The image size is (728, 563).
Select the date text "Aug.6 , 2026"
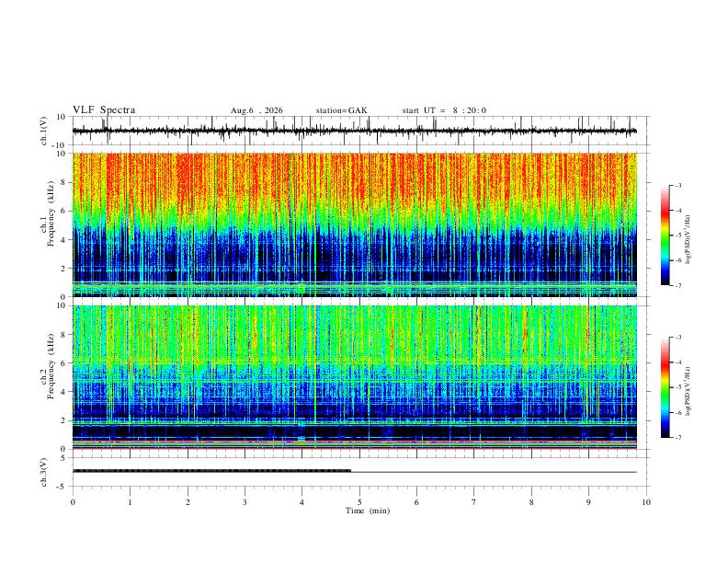pyautogui.click(x=256, y=110)
